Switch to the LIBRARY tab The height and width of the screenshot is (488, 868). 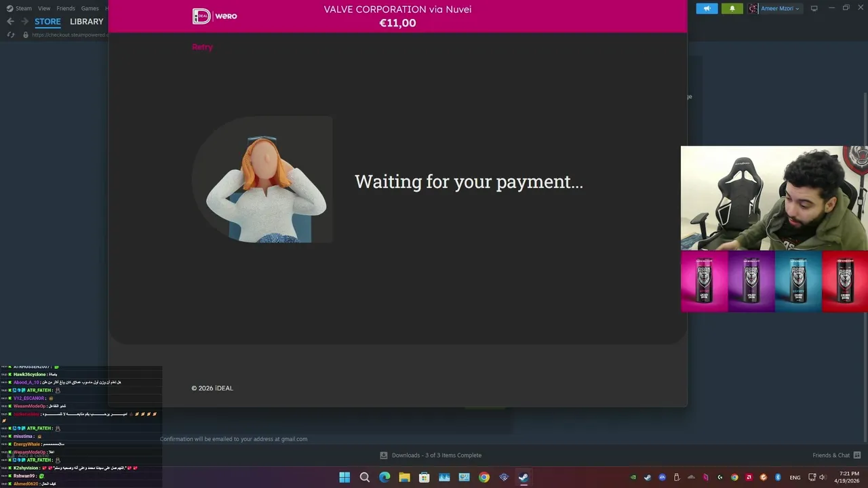coord(87,22)
